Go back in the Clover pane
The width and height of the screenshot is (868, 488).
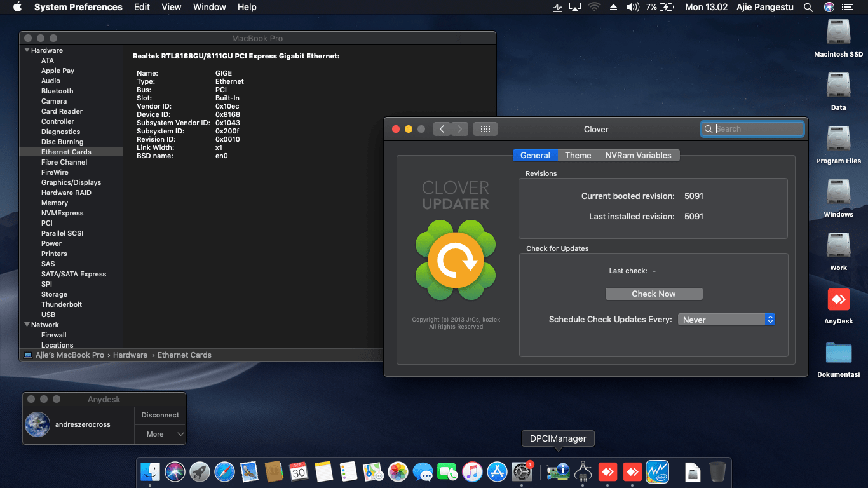click(x=442, y=129)
